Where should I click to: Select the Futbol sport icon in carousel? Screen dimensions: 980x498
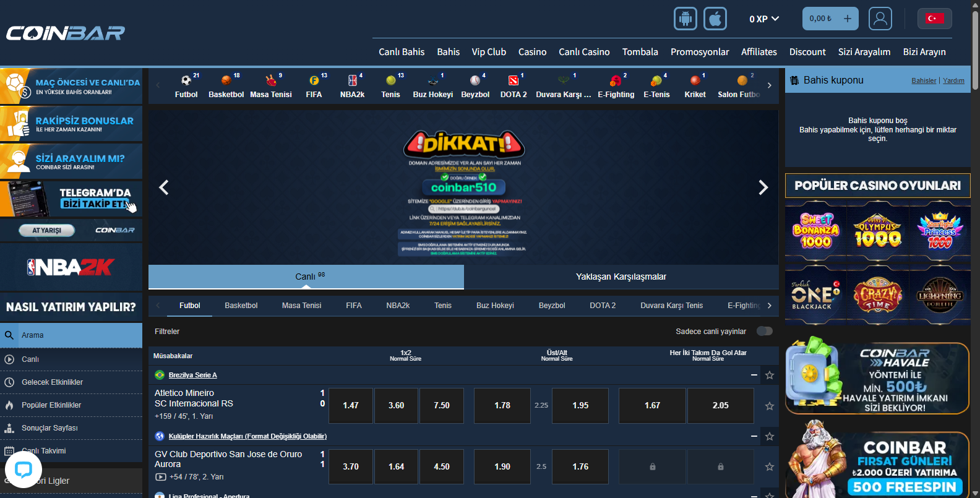pos(186,80)
